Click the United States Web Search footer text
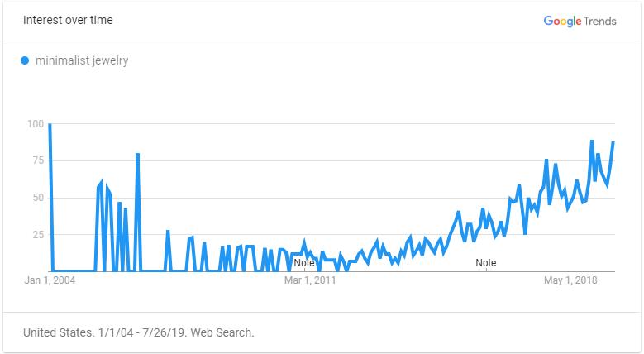Image resolution: width=644 pixels, height=354 pixels. [139, 332]
